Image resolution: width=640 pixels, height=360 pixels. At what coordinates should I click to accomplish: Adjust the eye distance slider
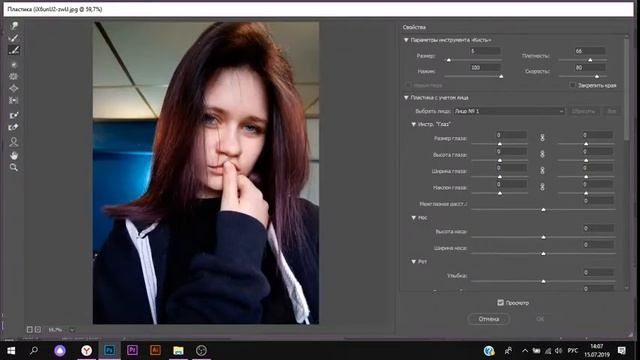[x=543, y=209]
